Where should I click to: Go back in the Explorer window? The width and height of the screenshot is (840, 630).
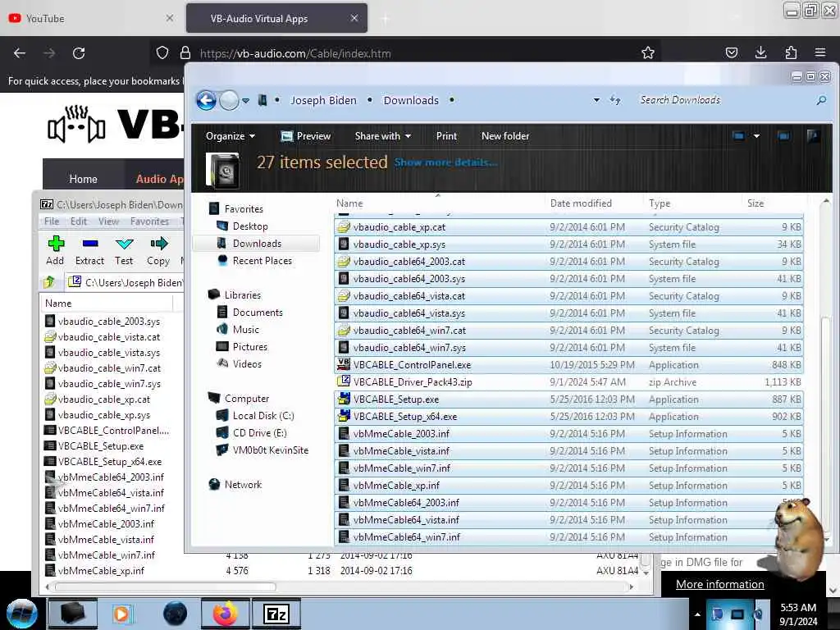[206, 100]
